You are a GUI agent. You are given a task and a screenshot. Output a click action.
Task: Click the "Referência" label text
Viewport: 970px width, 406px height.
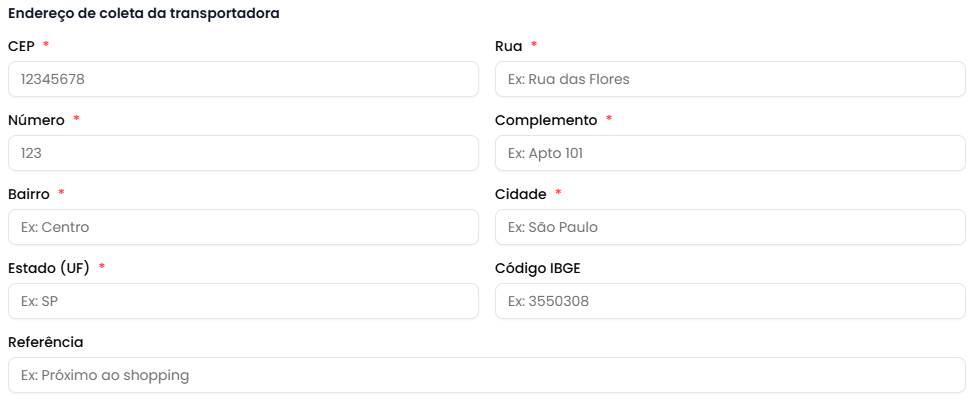[x=45, y=342]
